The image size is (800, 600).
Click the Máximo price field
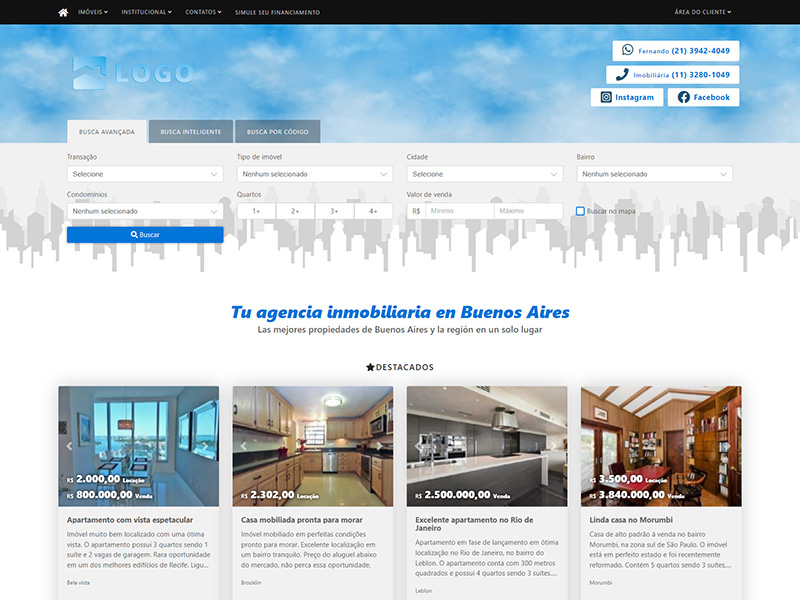pyautogui.click(x=529, y=211)
